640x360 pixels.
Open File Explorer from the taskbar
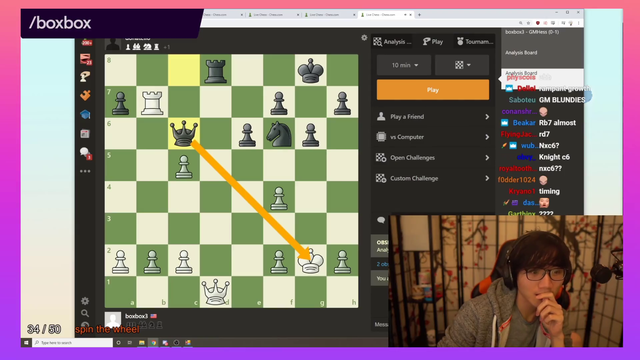coord(142,343)
